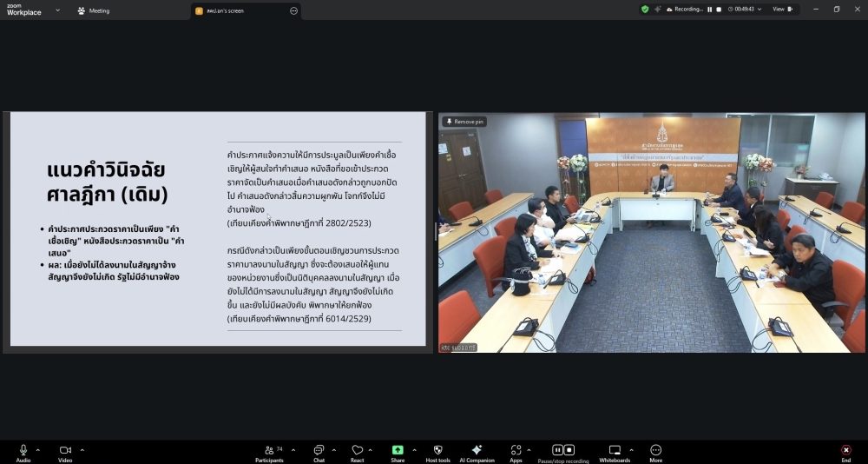Open the Zoom Workplace dropdown chevron
This screenshot has height=464, width=868.
(x=57, y=10)
